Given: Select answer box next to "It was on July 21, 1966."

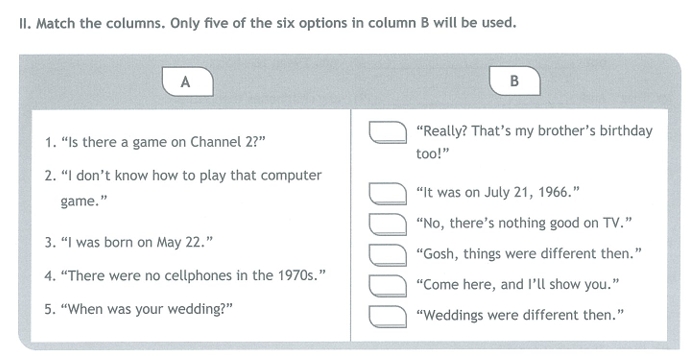Looking at the screenshot, I should (x=388, y=194).
